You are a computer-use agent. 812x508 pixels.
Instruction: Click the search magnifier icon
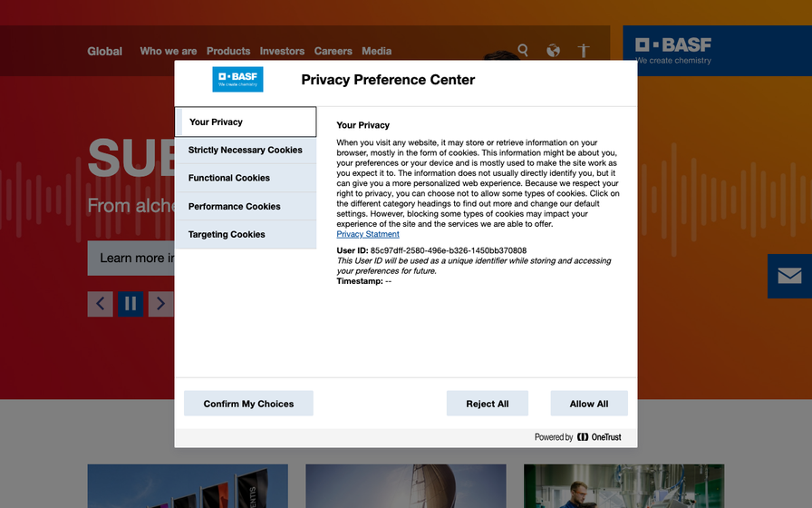[523, 50]
